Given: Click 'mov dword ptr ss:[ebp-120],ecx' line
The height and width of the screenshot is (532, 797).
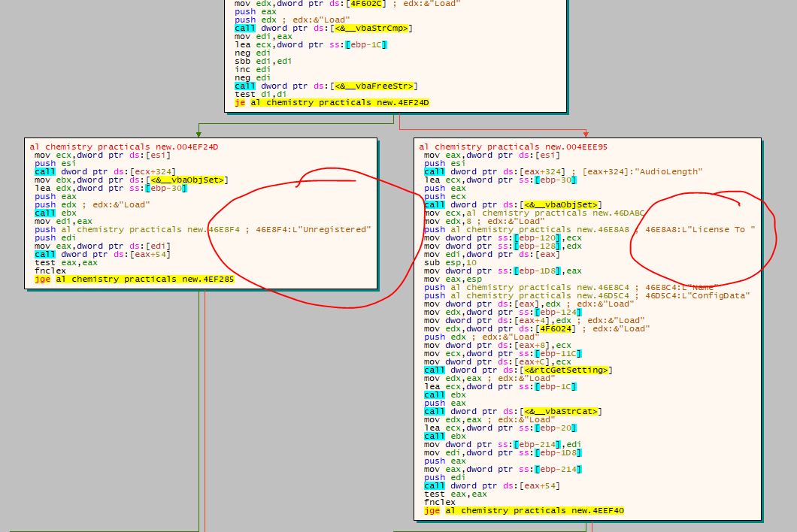Looking at the screenshot, I should click(x=502, y=237).
